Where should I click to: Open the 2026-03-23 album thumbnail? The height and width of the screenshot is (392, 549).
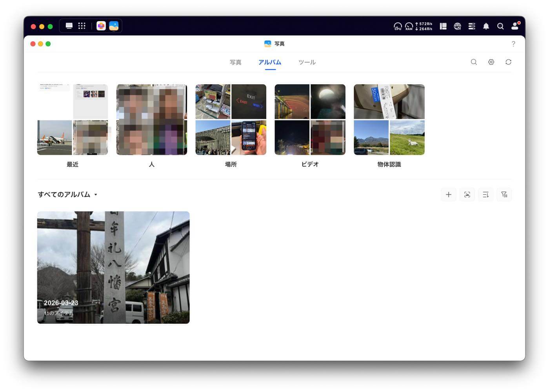click(113, 267)
